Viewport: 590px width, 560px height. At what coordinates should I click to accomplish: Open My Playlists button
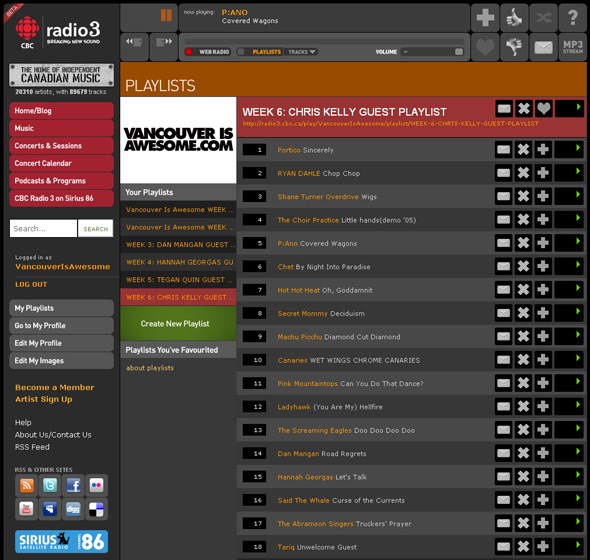pos(62,308)
